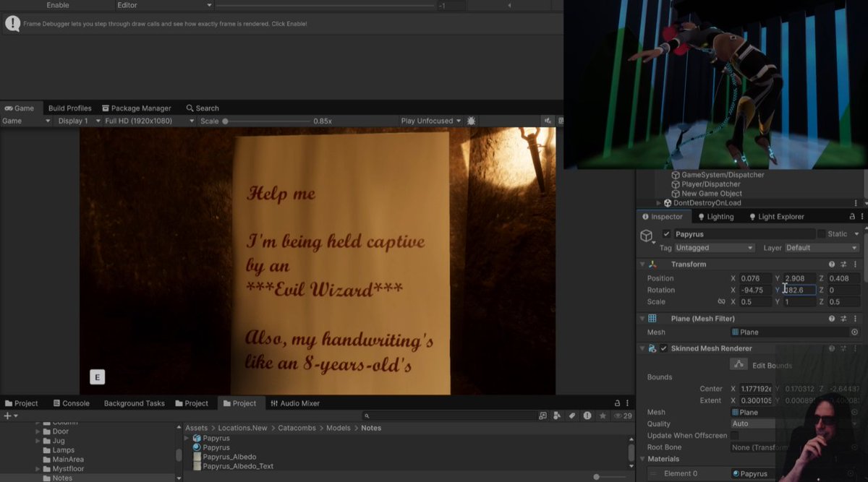Open Transform component help icon
Viewport: 868px width, 482px height.
click(x=832, y=264)
